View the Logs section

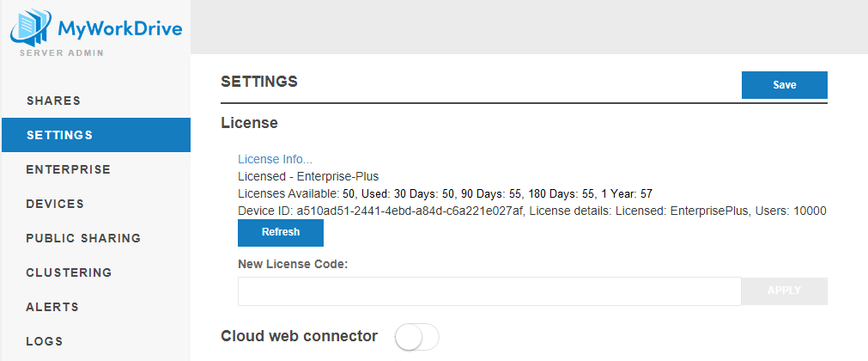tap(45, 341)
